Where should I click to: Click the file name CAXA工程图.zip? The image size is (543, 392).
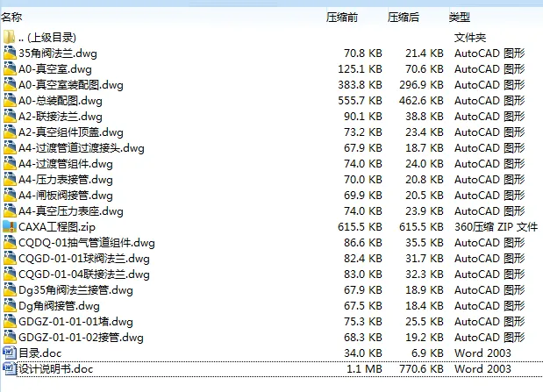pos(57,227)
